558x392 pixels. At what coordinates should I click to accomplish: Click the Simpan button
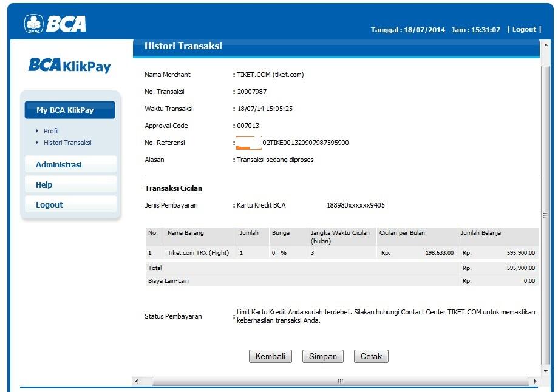point(323,356)
